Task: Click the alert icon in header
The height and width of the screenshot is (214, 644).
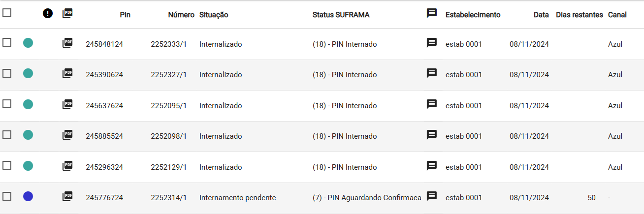Action: pos(48,14)
